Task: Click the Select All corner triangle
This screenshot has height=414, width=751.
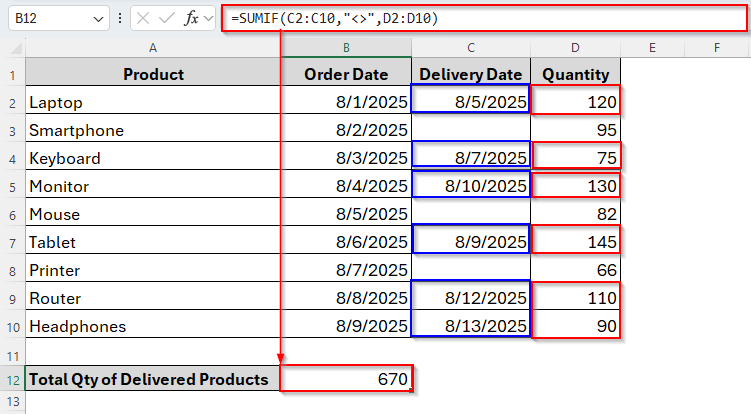Action: [14, 48]
